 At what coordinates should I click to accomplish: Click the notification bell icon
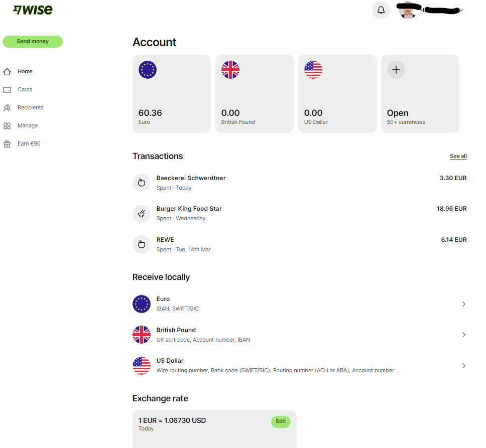tap(381, 10)
